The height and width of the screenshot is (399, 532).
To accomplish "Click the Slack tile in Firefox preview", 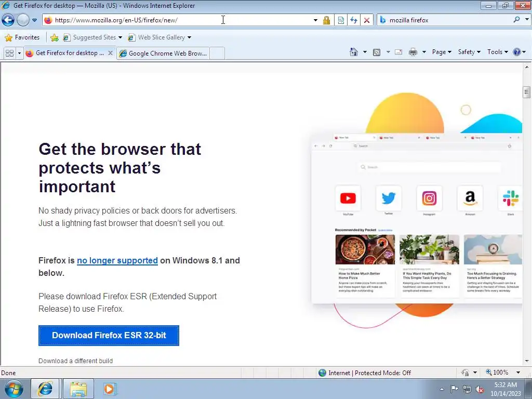I will pos(510,198).
